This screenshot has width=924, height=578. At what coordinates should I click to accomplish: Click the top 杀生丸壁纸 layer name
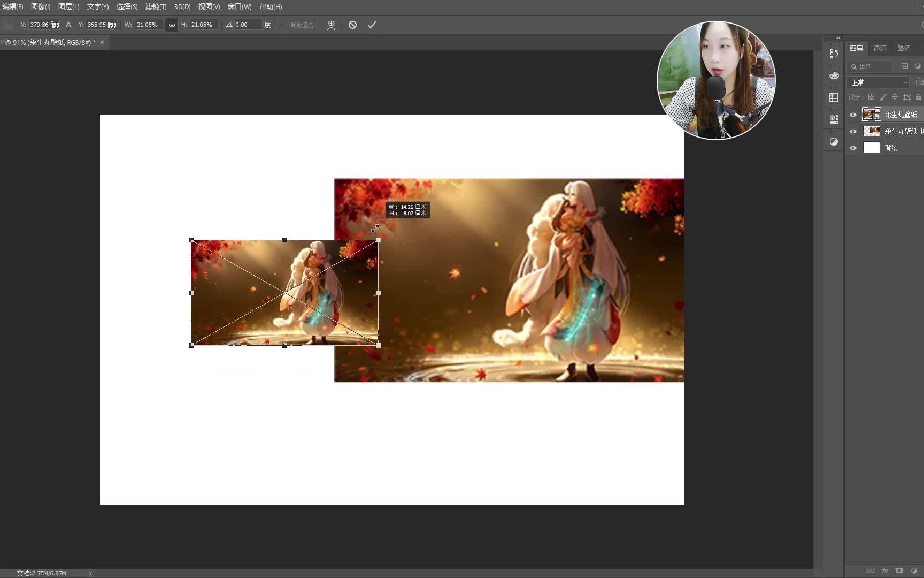(900, 115)
